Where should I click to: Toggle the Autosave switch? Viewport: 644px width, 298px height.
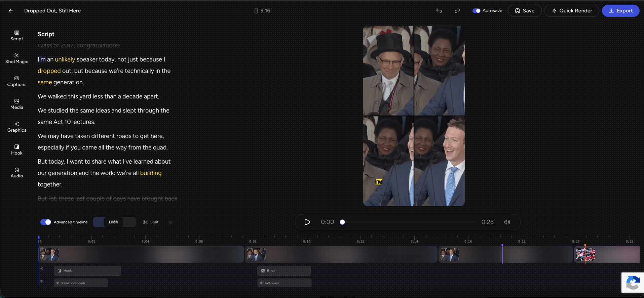pos(476,11)
